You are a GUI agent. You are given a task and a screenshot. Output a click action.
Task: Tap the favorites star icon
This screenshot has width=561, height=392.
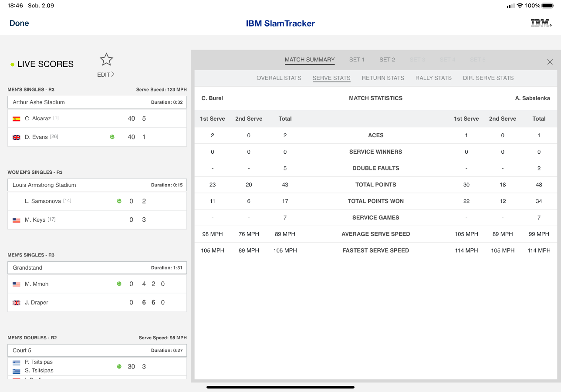click(x=106, y=59)
